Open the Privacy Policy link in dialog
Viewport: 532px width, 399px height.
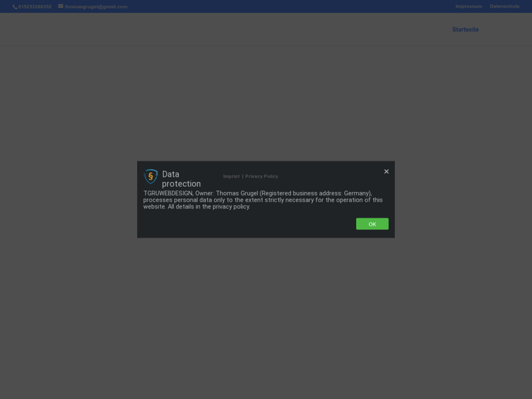point(262,177)
